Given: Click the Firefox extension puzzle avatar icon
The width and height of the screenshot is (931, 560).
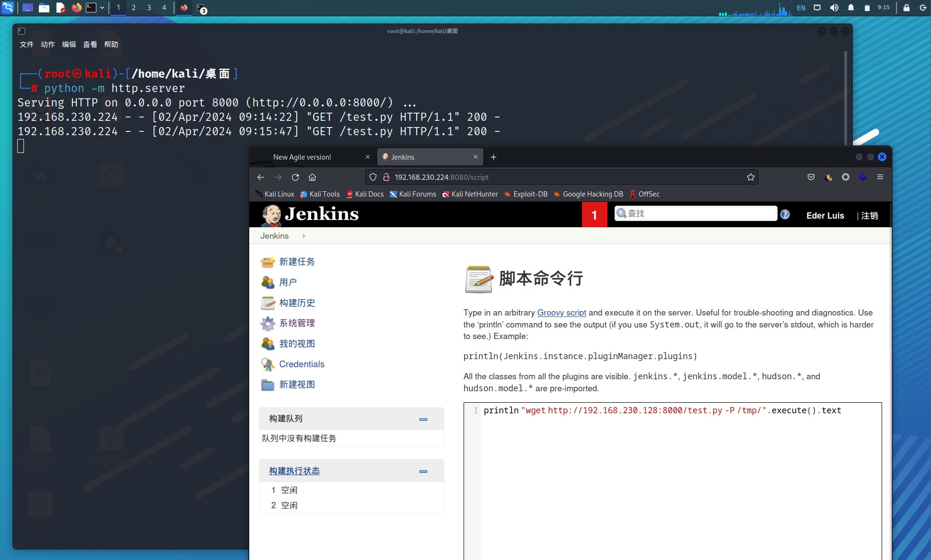Looking at the screenshot, I should 828,177.
